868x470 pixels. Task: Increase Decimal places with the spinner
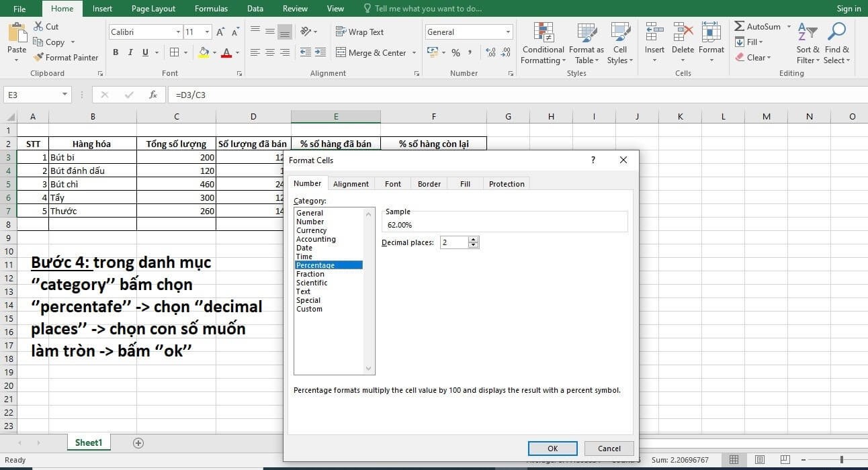click(474, 239)
